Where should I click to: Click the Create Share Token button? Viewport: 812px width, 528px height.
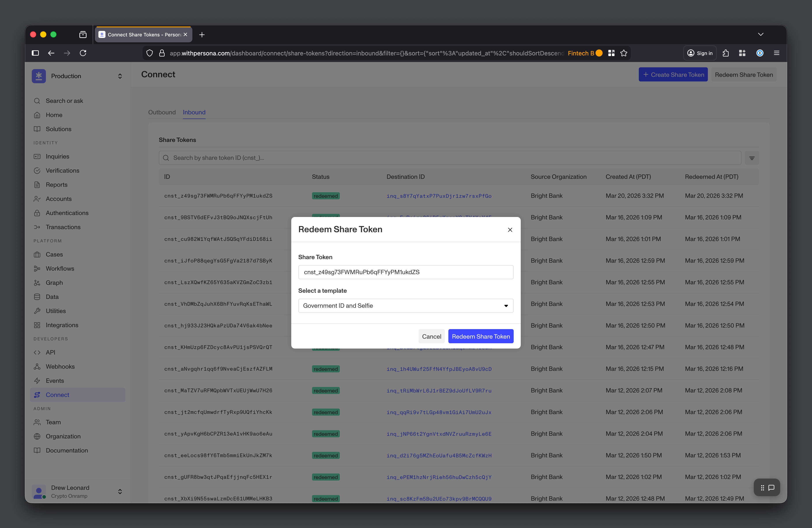click(x=673, y=74)
